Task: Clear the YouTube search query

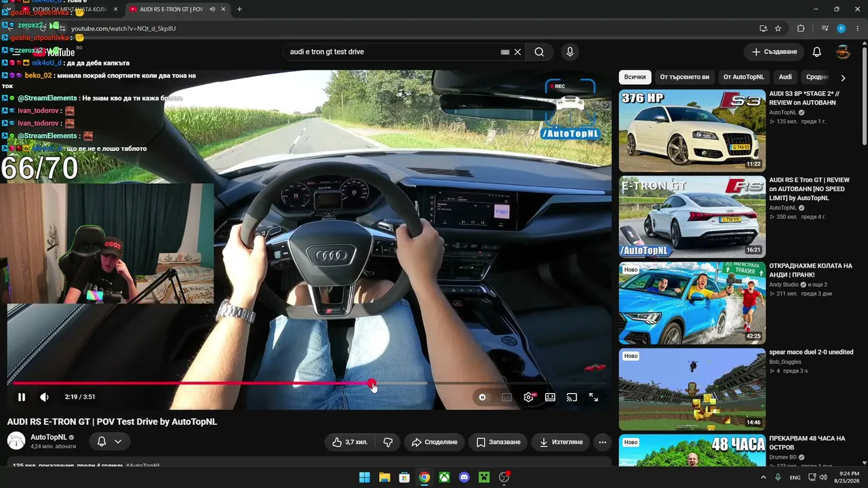Action: coord(517,52)
